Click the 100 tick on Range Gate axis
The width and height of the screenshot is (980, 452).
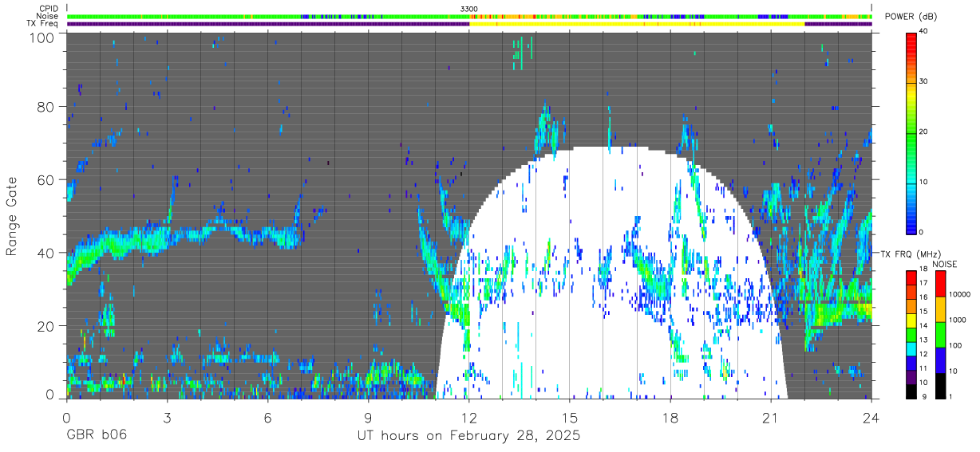(x=43, y=37)
